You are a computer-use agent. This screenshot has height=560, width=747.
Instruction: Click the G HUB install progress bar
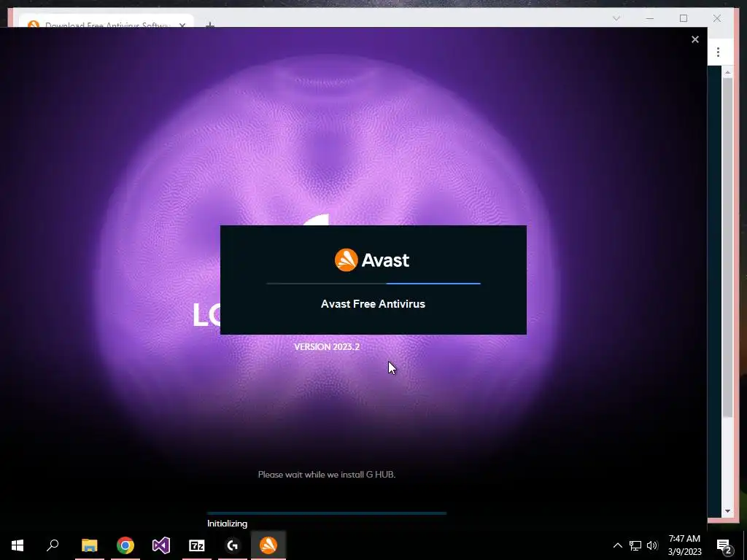(x=327, y=513)
